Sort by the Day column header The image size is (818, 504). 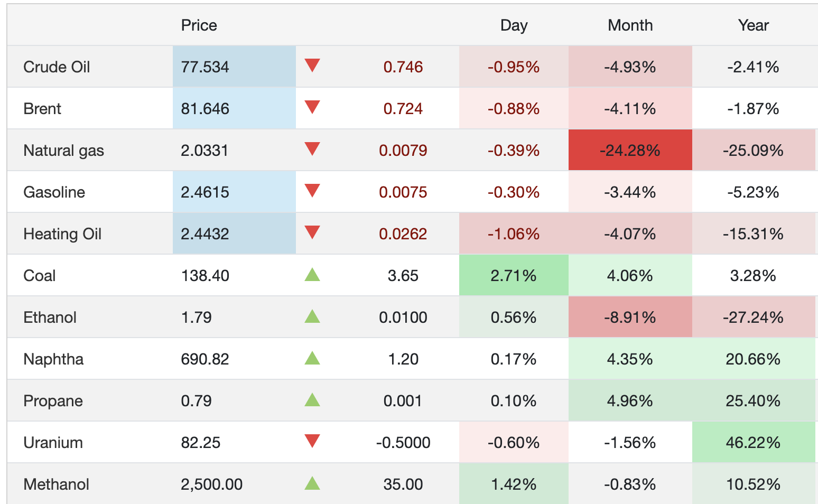514,25
